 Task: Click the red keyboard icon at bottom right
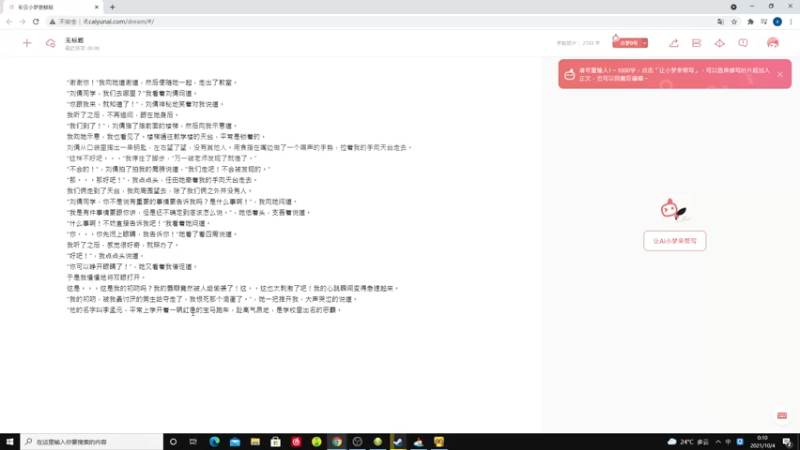(x=782, y=415)
